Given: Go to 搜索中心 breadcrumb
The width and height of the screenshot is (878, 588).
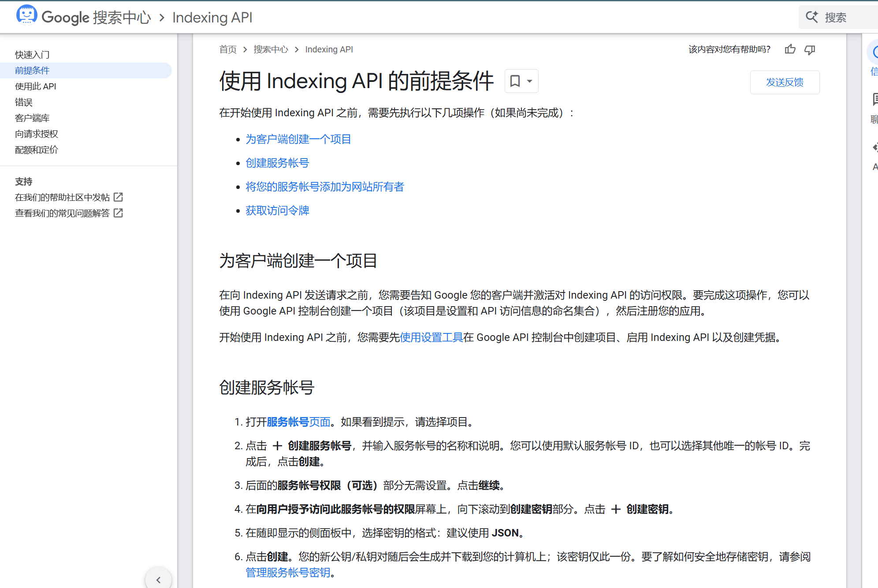Looking at the screenshot, I should [271, 49].
